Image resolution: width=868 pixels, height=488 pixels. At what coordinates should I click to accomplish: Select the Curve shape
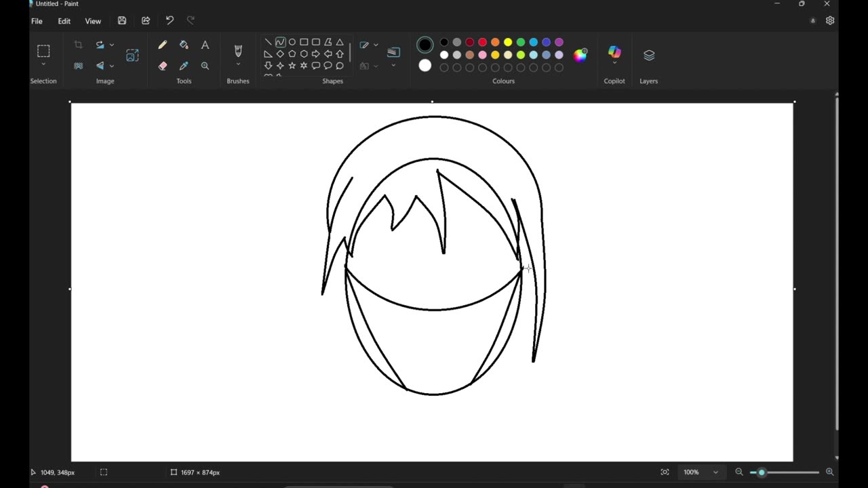point(280,42)
